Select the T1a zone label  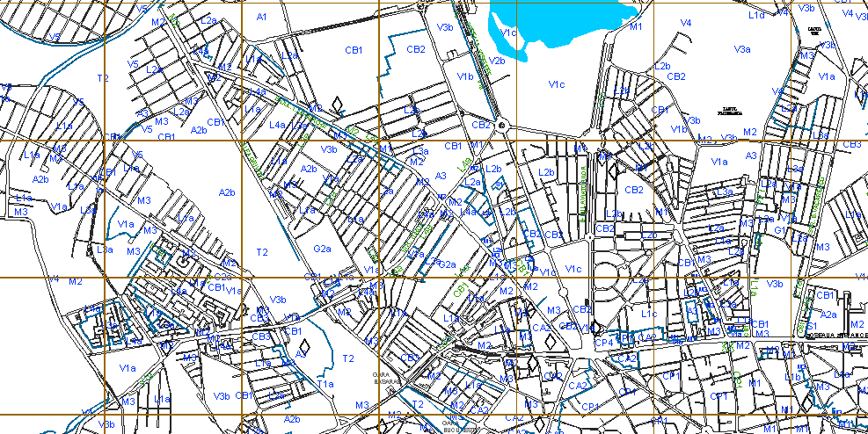click(x=326, y=384)
